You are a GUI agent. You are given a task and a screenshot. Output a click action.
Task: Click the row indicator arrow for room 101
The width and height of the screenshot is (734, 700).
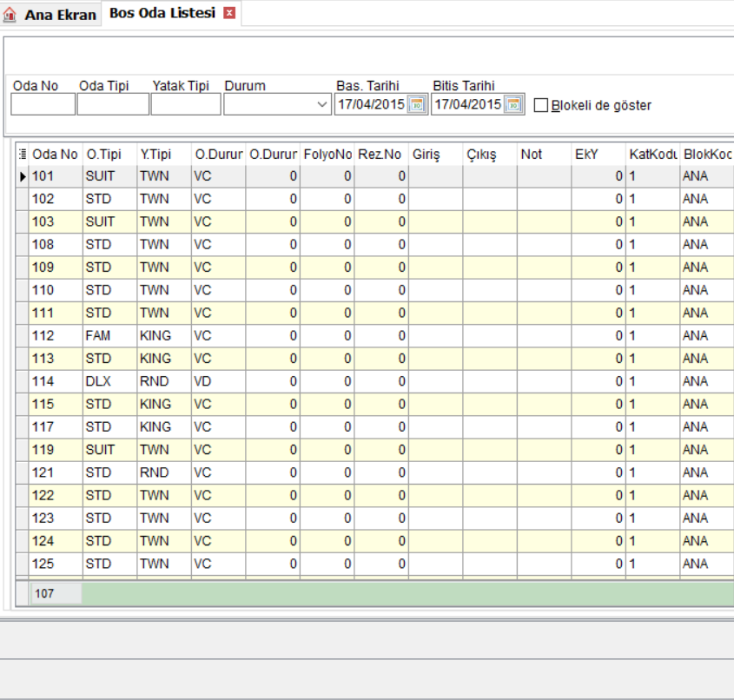[x=23, y=176]
